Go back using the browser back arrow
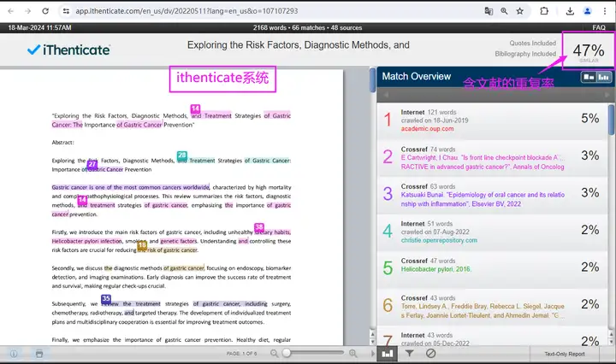The height and width of the screenshot is (364, 616). point(10,11)
